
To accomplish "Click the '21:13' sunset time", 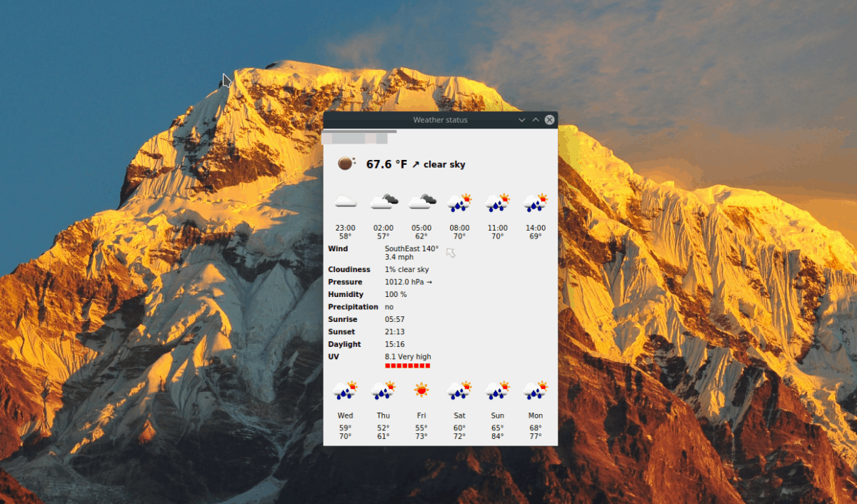I will point(395,332).
